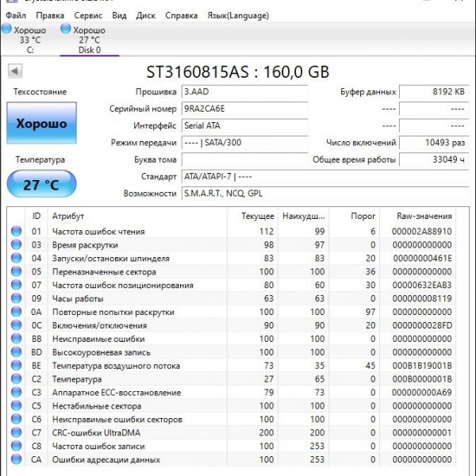This screenshot has height=476, width=476.
Task: Click status icon for Включения/отключения
Action: point(17,324)
